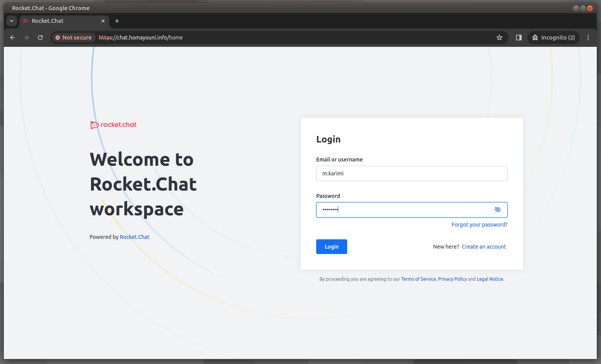Maximize the Chrome window
601x364 pixels.
[x=583, y=8]
